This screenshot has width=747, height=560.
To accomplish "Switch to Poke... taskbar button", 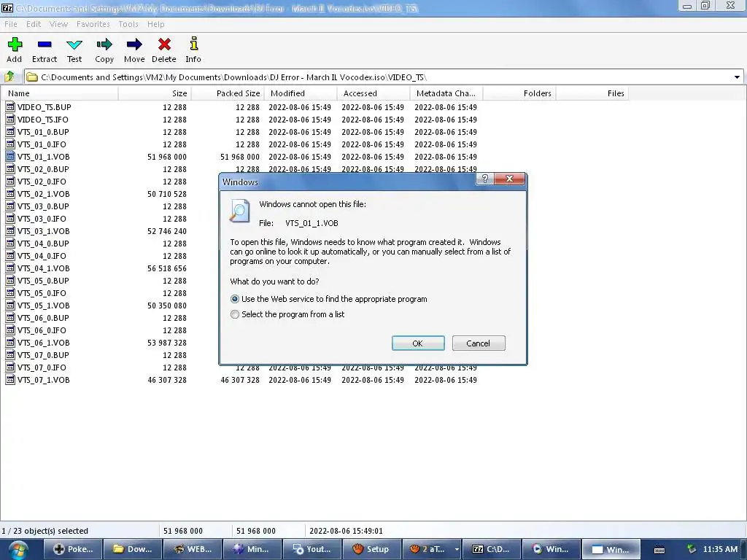I will tap(74, 549).
